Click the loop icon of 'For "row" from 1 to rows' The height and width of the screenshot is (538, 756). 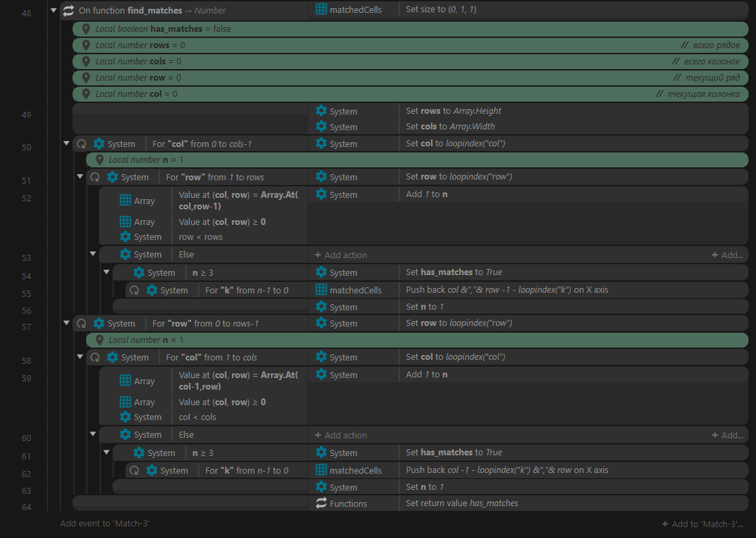[95, 177]
